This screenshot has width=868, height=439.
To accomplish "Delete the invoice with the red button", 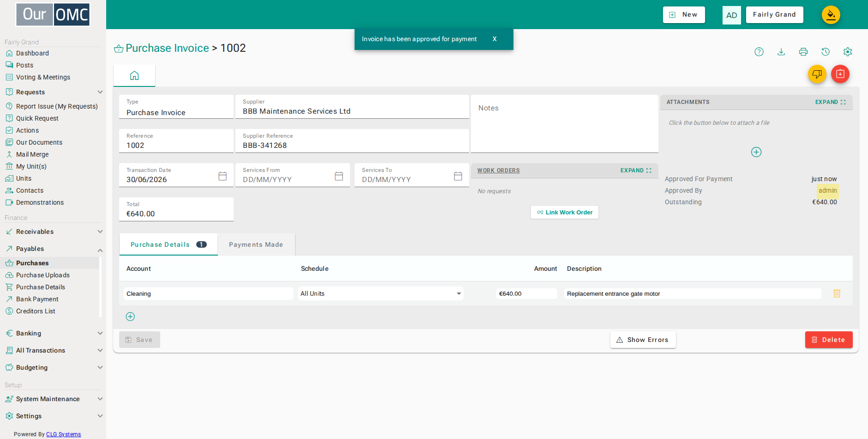I will pos(829,340).
